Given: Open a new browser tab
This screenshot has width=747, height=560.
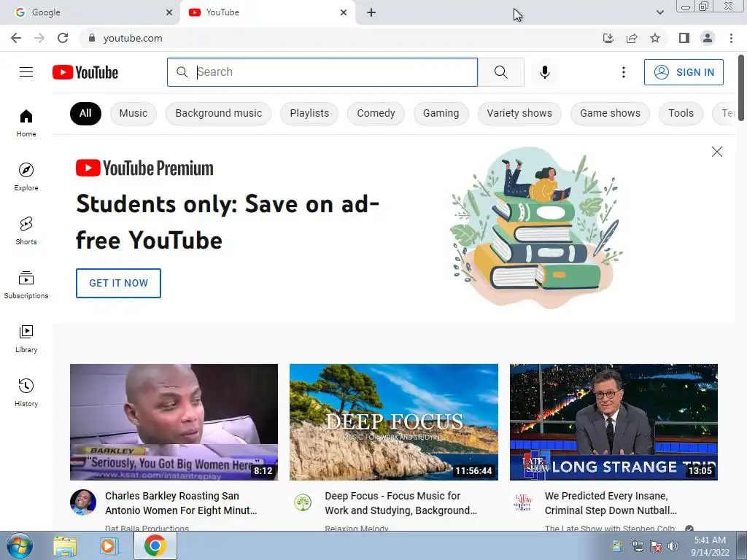Looking at the screenshot, I should (x=371, y=12).
